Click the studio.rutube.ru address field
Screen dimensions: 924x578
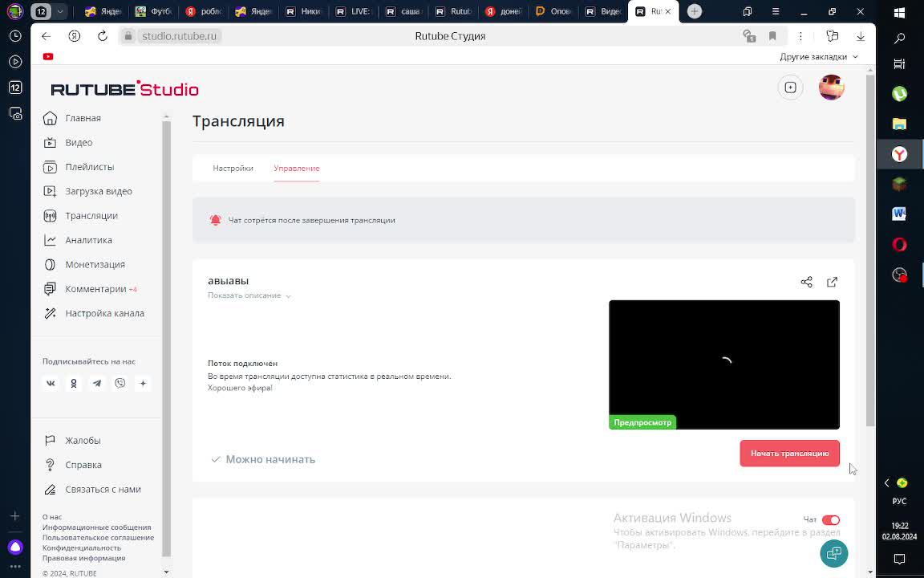(x=179, y=36)
